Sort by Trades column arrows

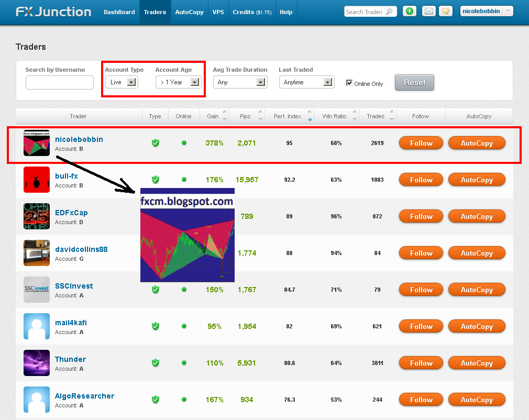click(392, 116)
